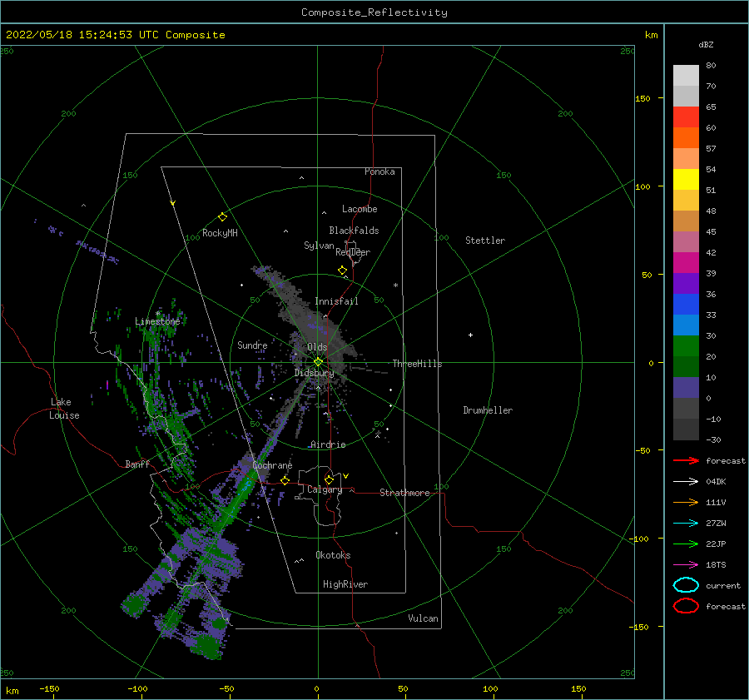The width and height of the screenshot is (749, 700).
Task: Click the white plus marker east of ThreeHills
Action: pos(470,335)
